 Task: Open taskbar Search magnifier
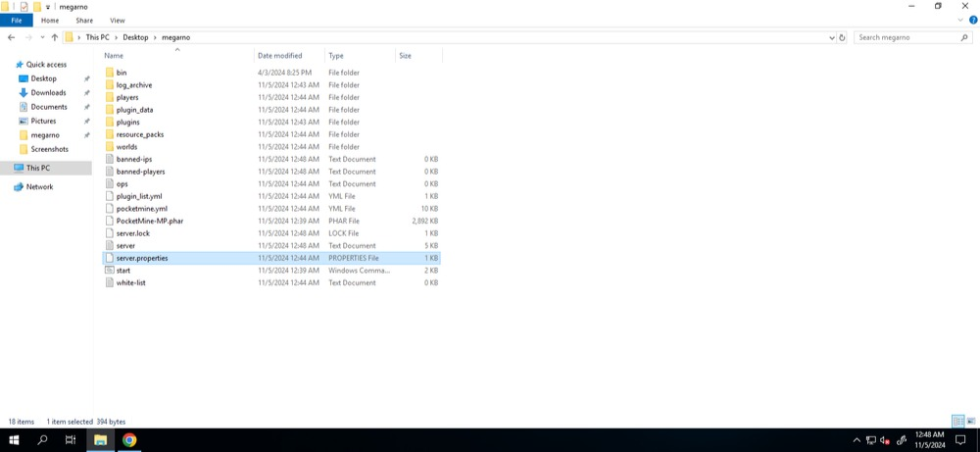coord(42,440)
